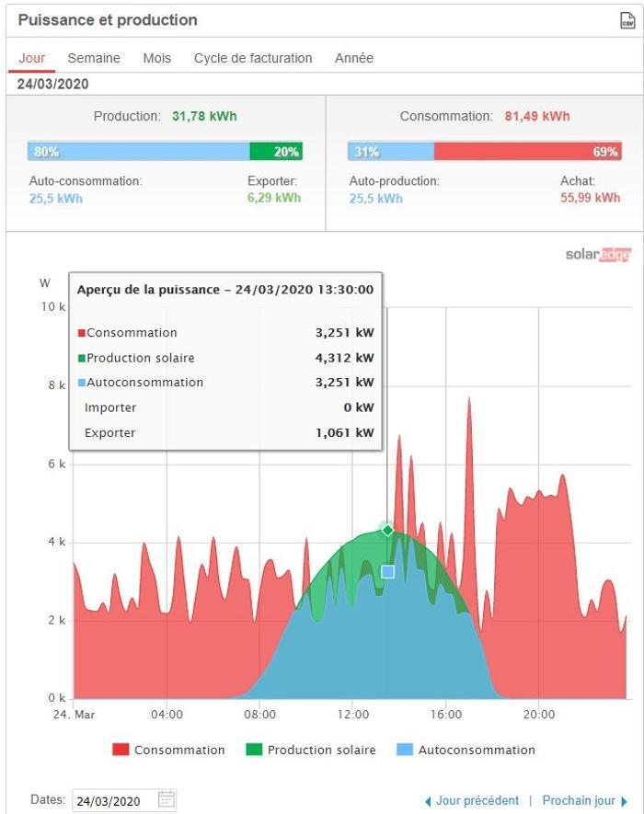Select the Jour tab
Image resolution: width=644 pixels, height=814 pixels.
pos(31,58)
